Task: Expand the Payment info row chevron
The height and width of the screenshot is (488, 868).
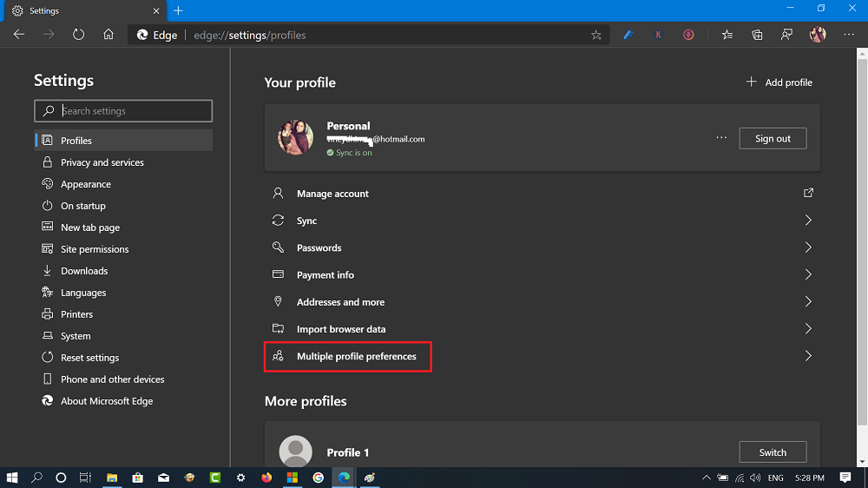Action: (808, 274)
